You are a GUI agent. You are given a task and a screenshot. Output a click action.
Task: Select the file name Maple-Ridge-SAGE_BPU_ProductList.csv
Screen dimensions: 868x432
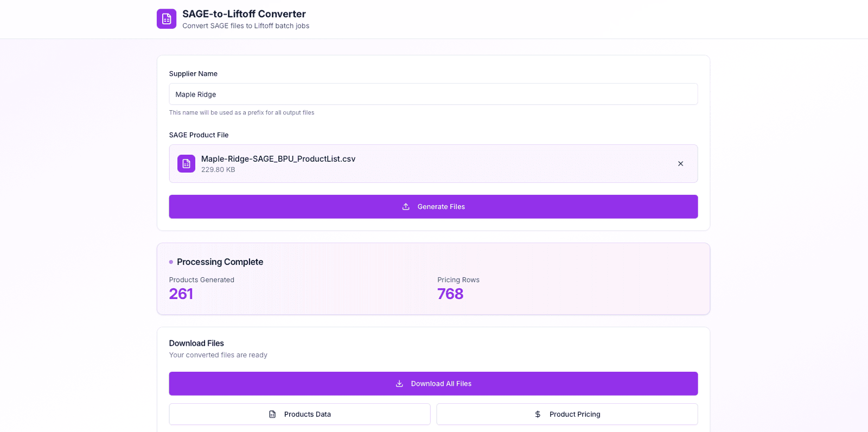tap(278, 158)
